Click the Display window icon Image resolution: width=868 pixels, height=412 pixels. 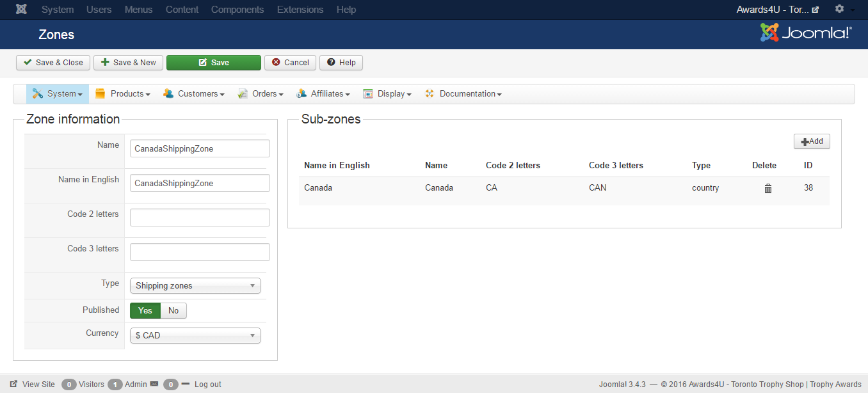pos(368,93)
